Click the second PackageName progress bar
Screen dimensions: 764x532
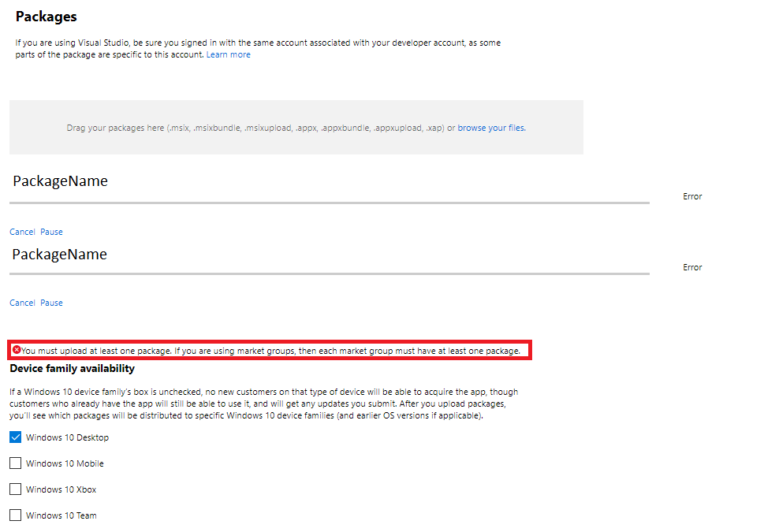pos(330,273)
